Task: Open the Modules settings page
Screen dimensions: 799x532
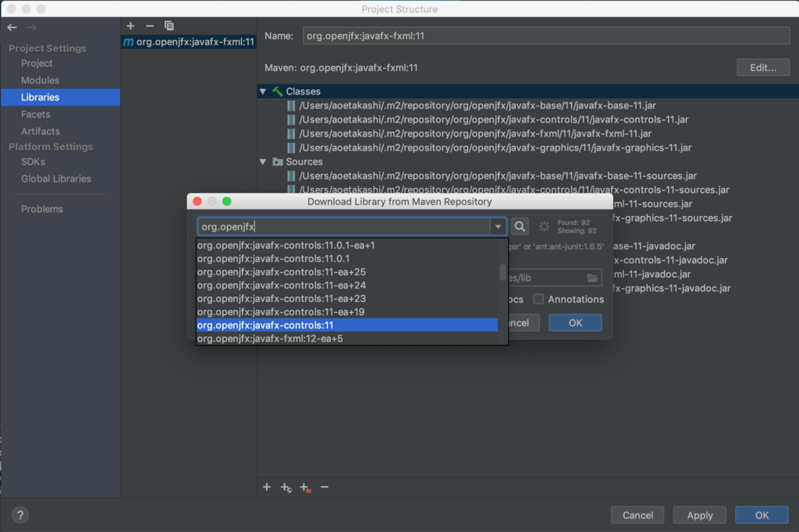Action: pos(41,80)
